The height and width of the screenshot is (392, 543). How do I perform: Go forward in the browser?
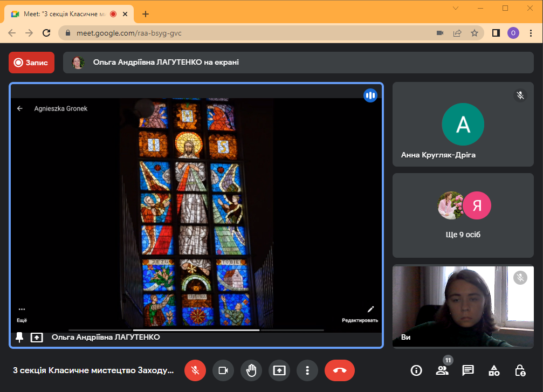coord(29,33)
